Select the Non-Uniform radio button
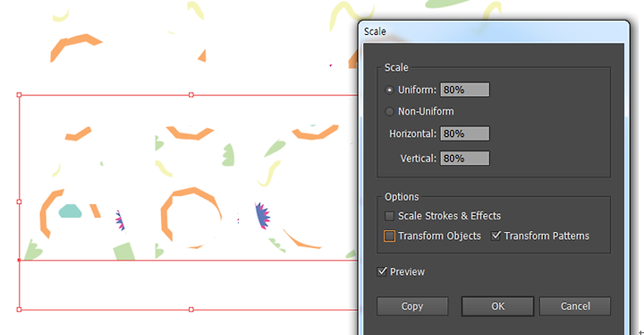This screenshot has width=644, height=335. [389, 112]
